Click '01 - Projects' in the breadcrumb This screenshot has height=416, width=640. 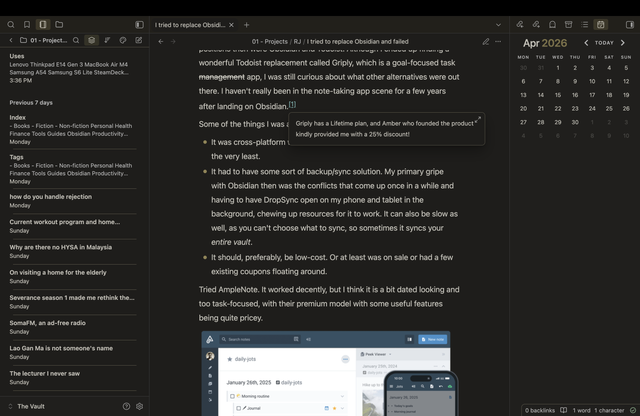[270, 42]
